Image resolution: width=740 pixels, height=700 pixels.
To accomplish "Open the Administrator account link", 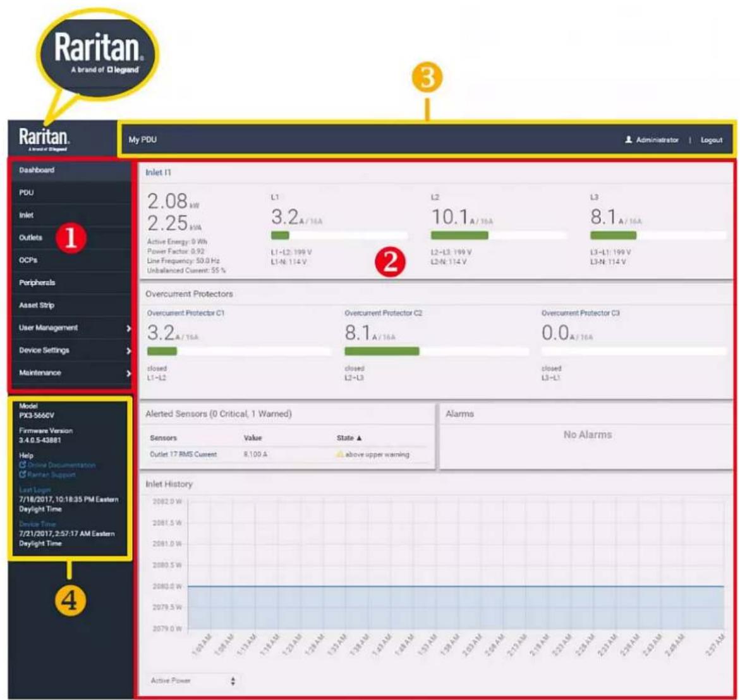I will [x=657, y=140].
